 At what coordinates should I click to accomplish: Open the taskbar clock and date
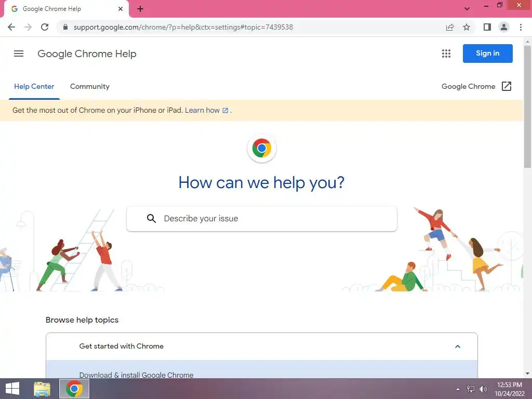[510, 389]
